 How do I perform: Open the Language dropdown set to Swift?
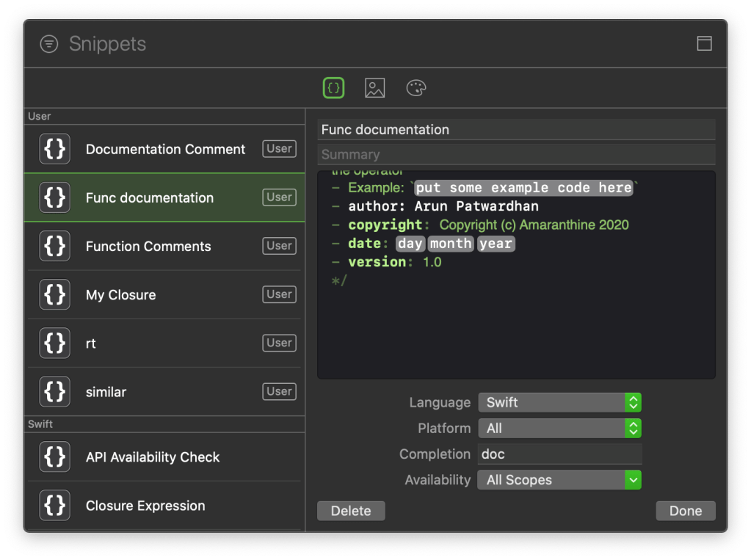pos(559,402)
